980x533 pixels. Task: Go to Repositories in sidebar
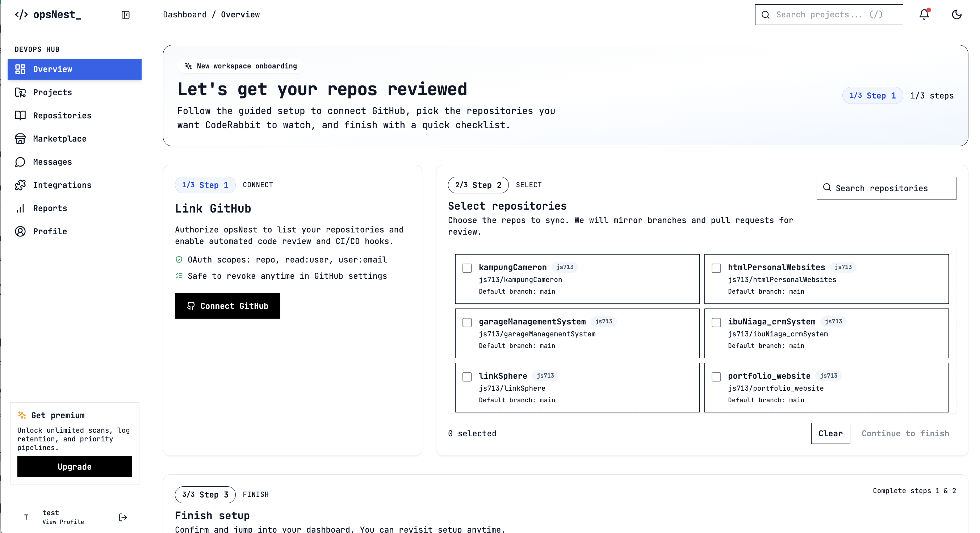coord(62,115)
